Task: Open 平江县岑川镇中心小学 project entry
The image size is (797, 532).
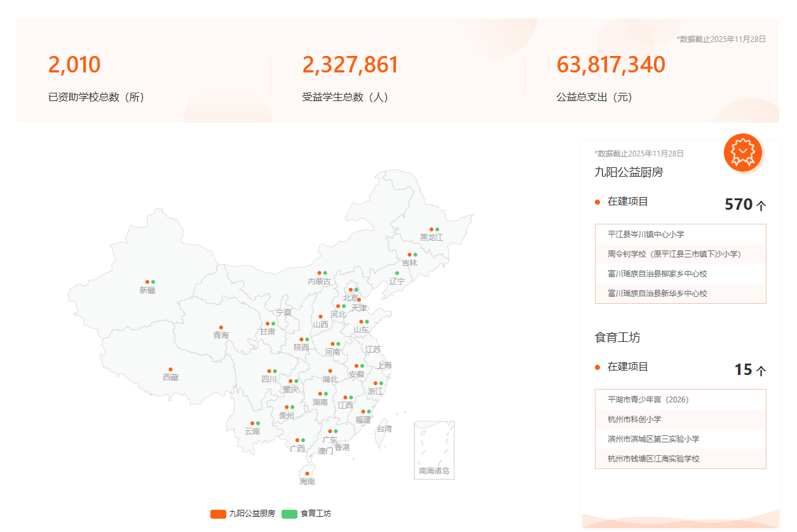Action: (x=646, y=235)
